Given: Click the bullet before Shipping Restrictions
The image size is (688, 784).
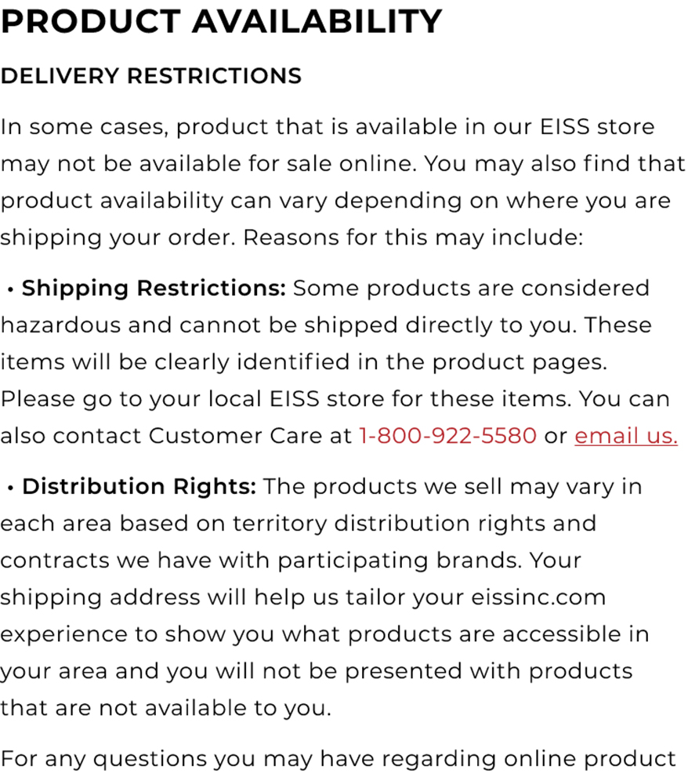Looking at the screenshot, I should pos(10,289).
